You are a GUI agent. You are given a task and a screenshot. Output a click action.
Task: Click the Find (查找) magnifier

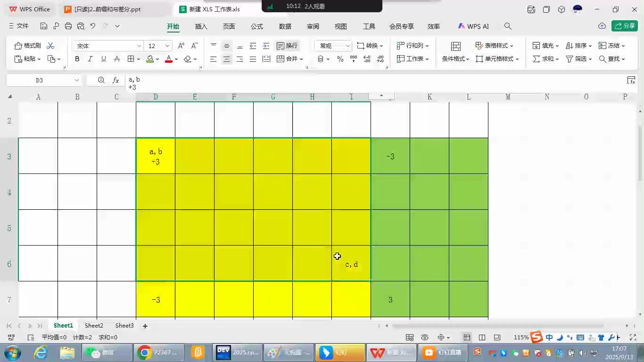611,59
